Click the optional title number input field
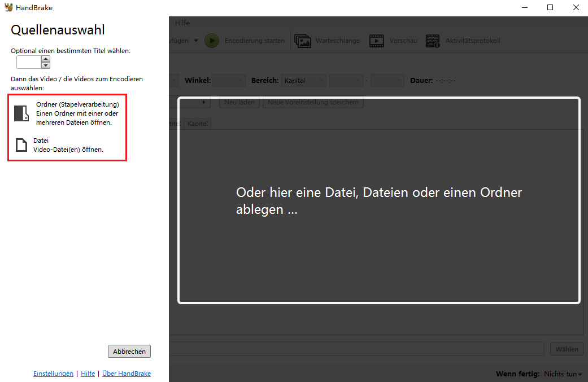The image size is (588, 382). [28, 62]
